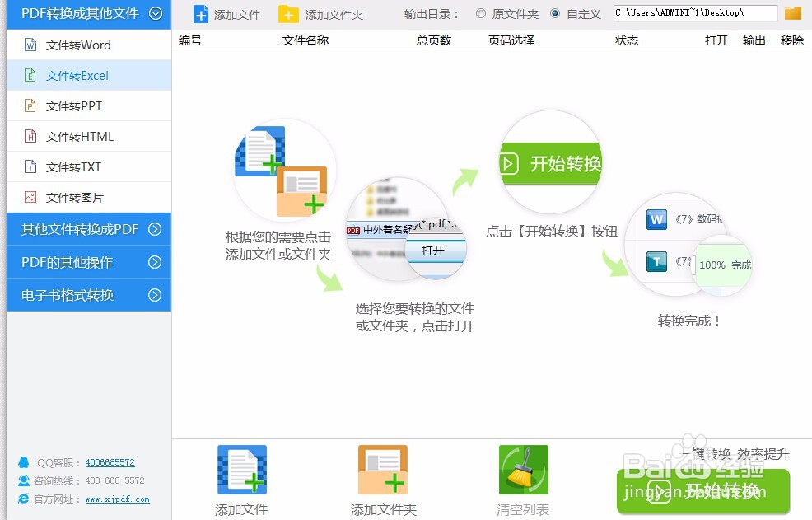Select 文件转TXT in the sidebar

coord(89,167)
